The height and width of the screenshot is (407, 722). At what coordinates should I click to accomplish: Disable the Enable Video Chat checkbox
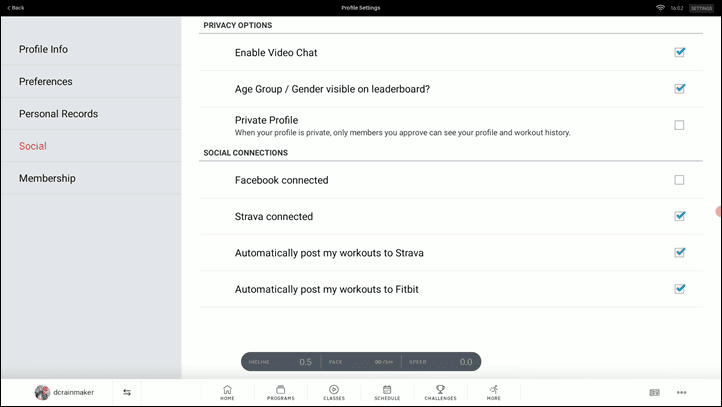(x=679, y=52)
